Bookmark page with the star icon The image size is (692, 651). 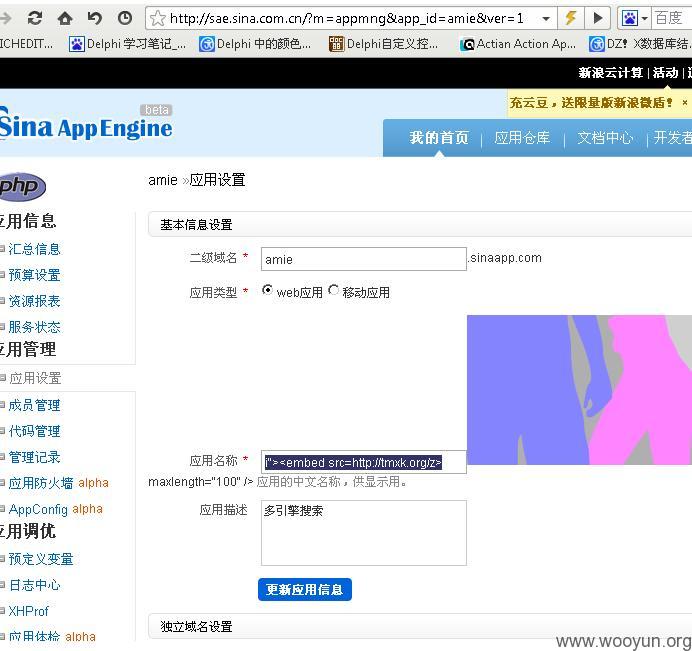tap(158, 19)
